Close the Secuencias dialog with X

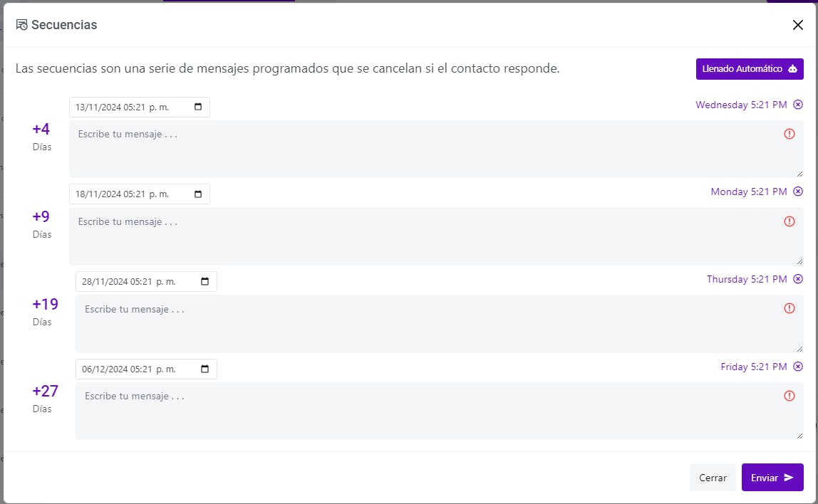pyautogui.click(x=797, y=25)
